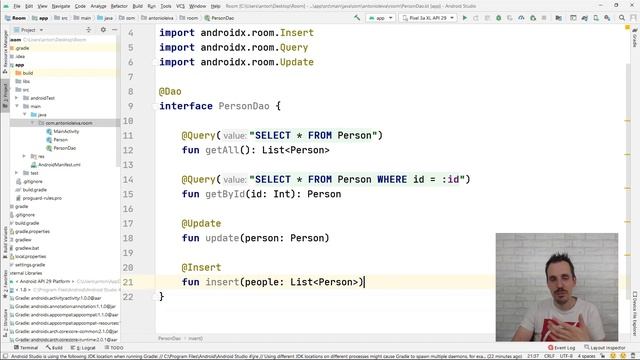Click the UTF-8 encoding status bar entry
640x360 pixels.
[566, 356]
